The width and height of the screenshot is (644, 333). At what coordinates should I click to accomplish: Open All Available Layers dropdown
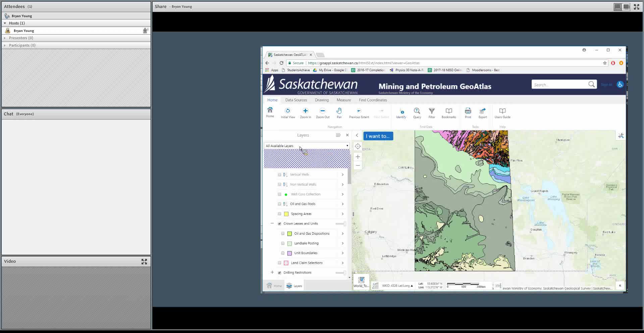point(307,146)
